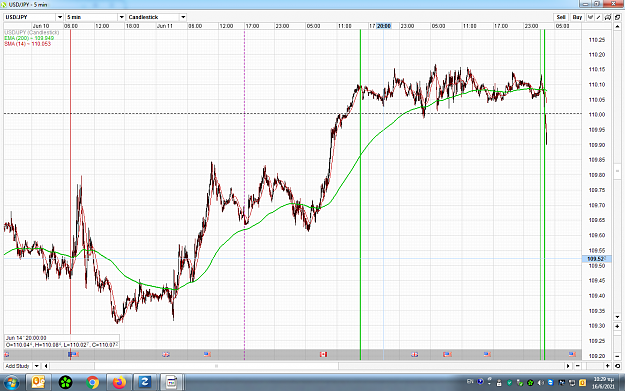This screenshot has width=625, height=391.
Task: Open the Windows Start button
Action: click(11, 383)
